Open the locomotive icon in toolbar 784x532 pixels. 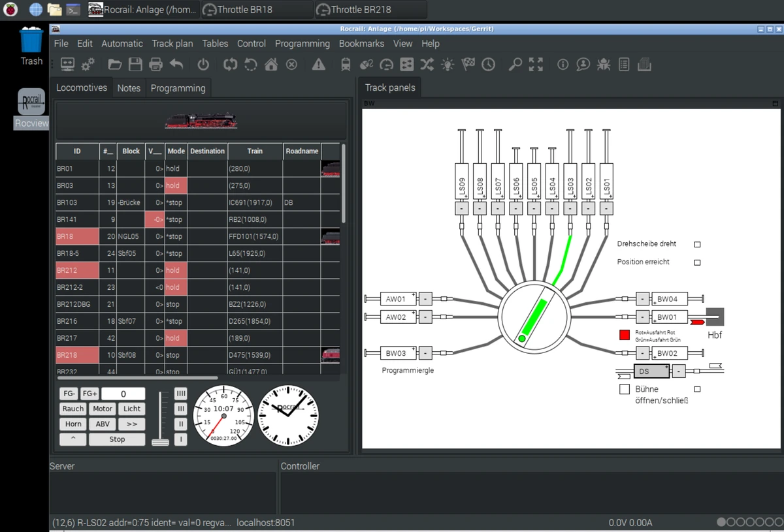tap(346, 65)
